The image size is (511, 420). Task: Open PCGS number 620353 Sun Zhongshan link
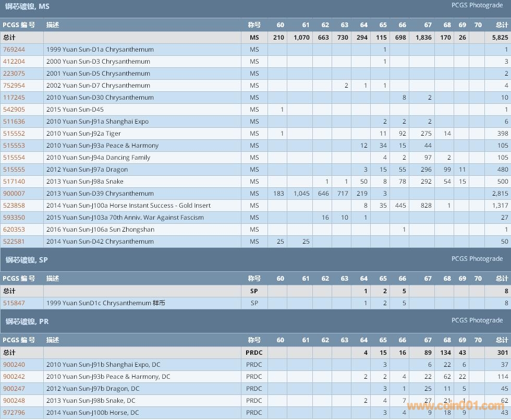(14, 230)
